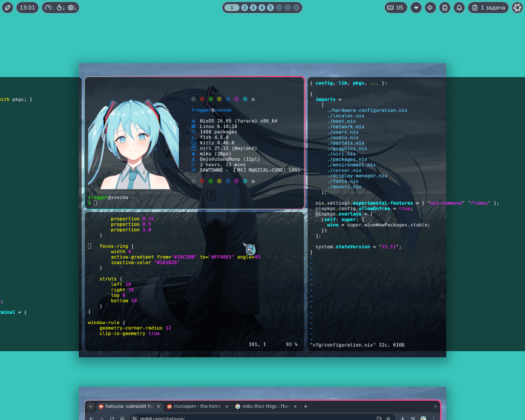Image resolution: width=525 pixels, height=420 pixels.
Task: Switch to workspace 4
Action: tap(262, 7)
